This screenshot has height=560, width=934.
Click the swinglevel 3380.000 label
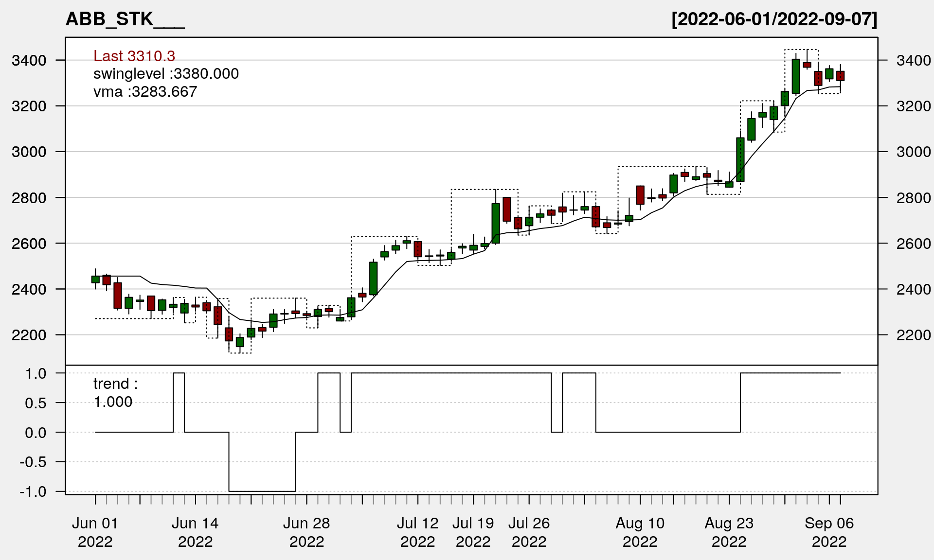point(166,74)
